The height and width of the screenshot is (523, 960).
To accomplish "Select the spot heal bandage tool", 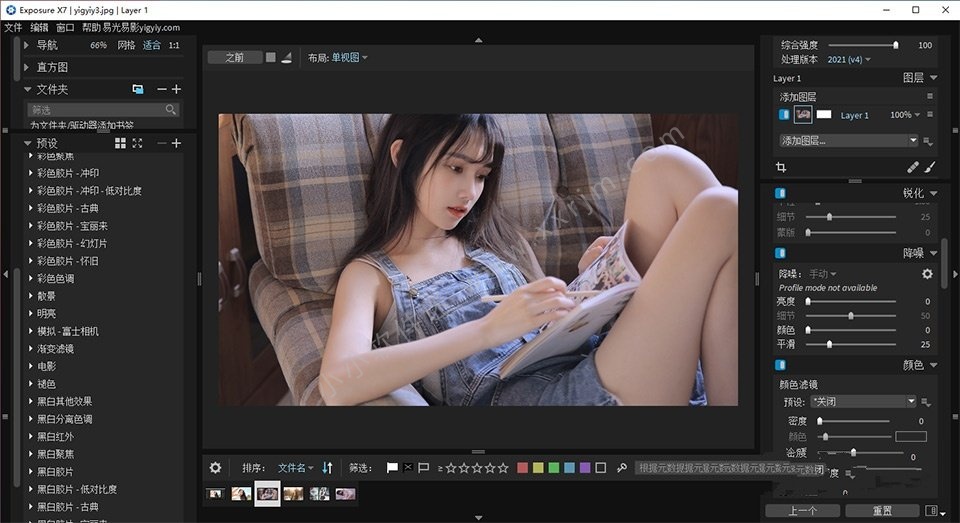I will point(913,167).
